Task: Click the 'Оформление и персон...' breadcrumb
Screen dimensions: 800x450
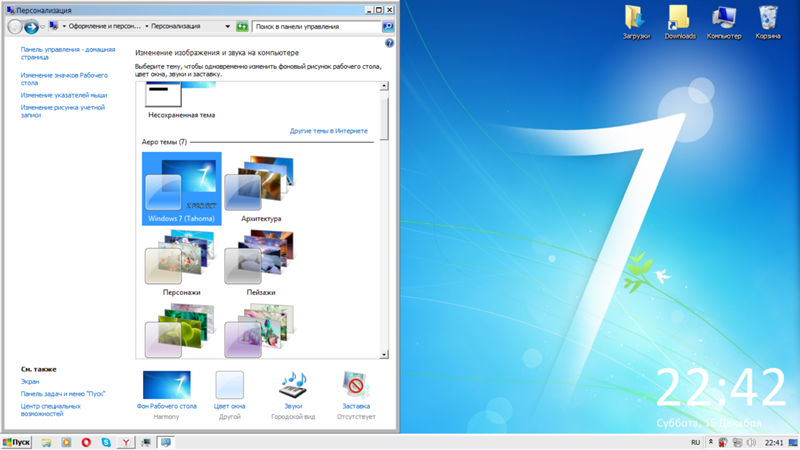Action: pyautogui.click(x=105, y=26)
